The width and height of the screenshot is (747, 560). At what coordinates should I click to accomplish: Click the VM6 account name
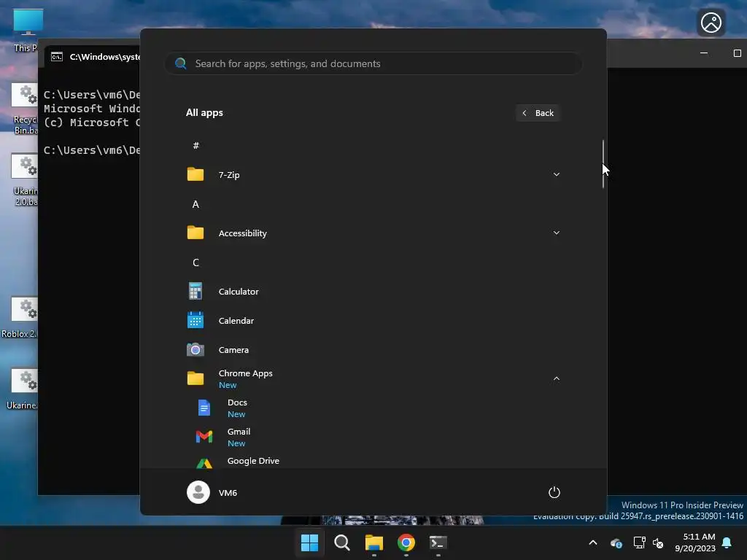pyautogui.click(x=228, y=492)
